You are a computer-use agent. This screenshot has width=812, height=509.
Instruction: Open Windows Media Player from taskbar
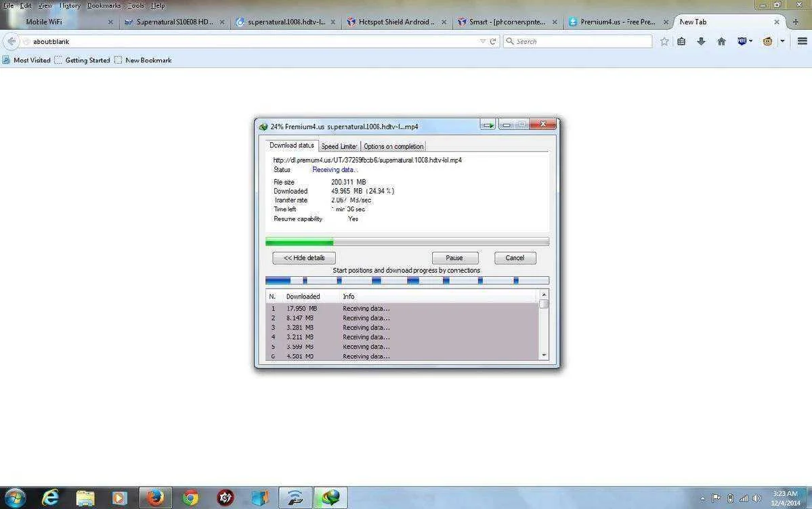pyautogui.click(x=120, y=498)
